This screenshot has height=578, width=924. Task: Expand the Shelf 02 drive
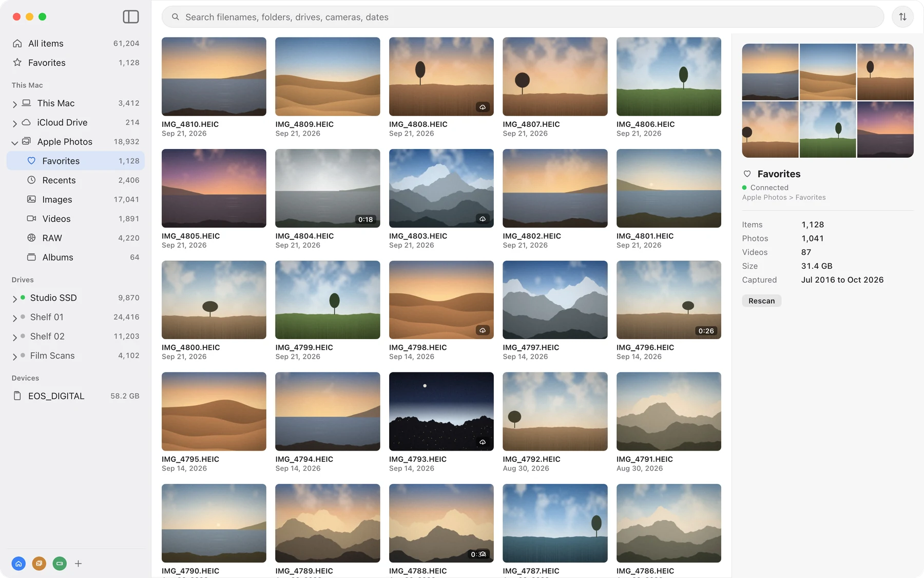(14, 338)
